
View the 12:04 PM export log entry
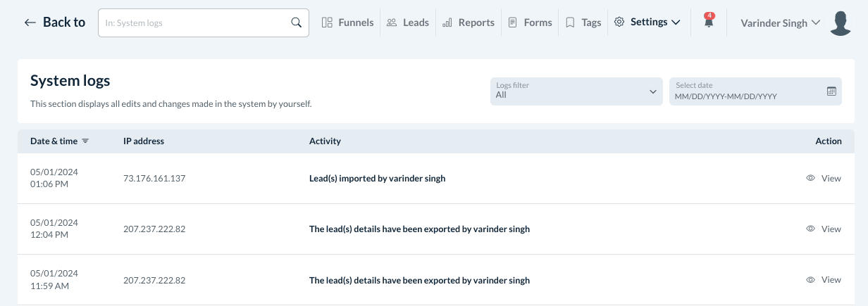824,229
